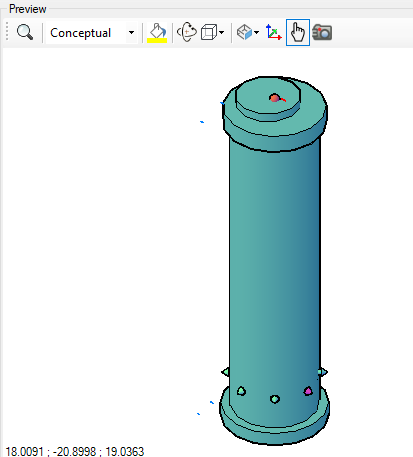Expand the box projection dropdown arrow
Screen dimensions: 413x457
click(222, 33)
